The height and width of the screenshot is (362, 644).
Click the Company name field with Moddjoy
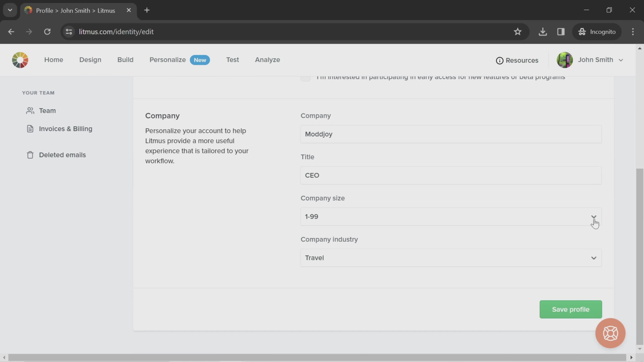451,134
